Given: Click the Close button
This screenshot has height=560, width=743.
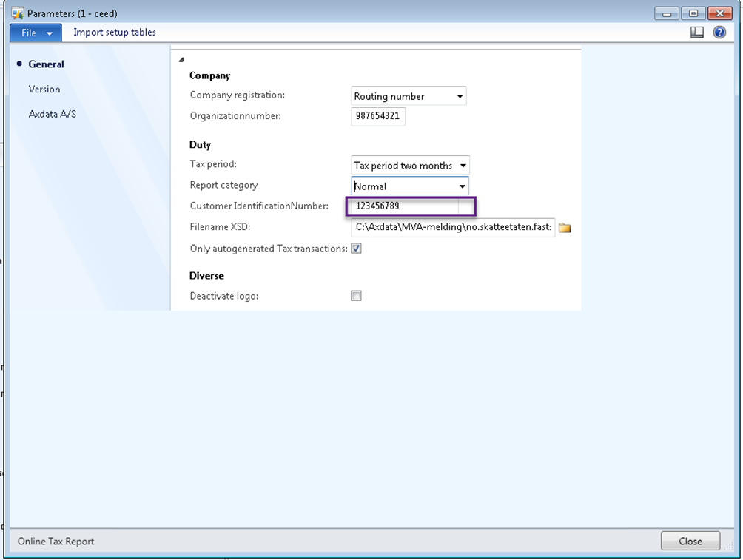Looking at the screenshot, I should (690, 541).
